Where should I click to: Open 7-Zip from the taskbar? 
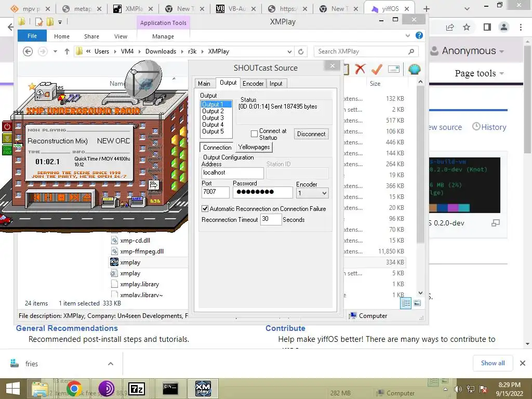(137, 389)
